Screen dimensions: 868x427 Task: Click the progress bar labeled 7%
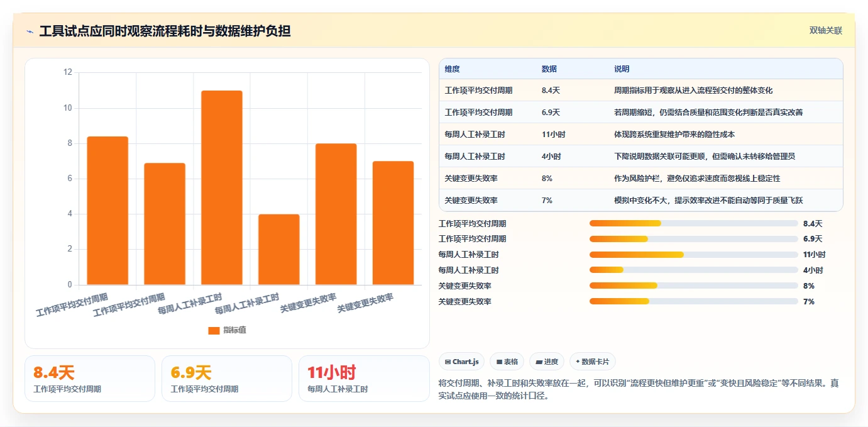[694, 301]
